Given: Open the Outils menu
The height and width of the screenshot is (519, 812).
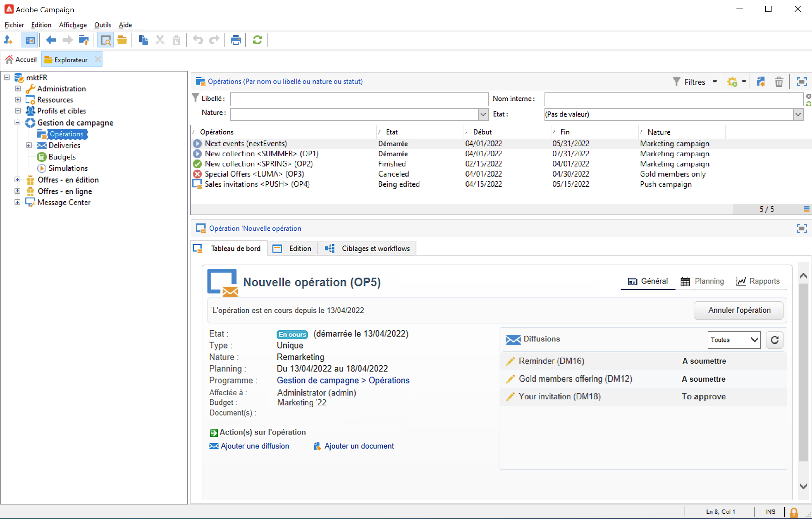Looking at the screenshot, I should click(102, 25).
